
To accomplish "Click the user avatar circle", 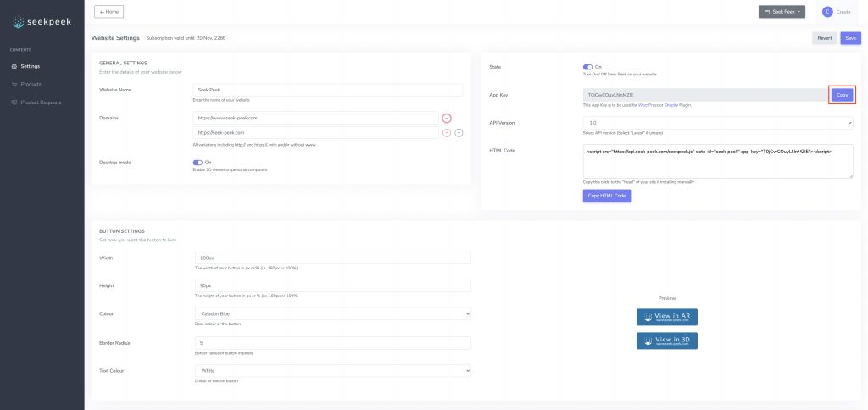I will (x=827, y=12).
